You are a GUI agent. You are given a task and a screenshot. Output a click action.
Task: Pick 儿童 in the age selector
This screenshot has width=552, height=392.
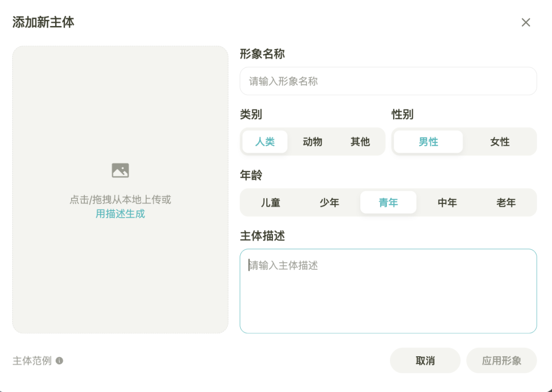pos(270,203)
